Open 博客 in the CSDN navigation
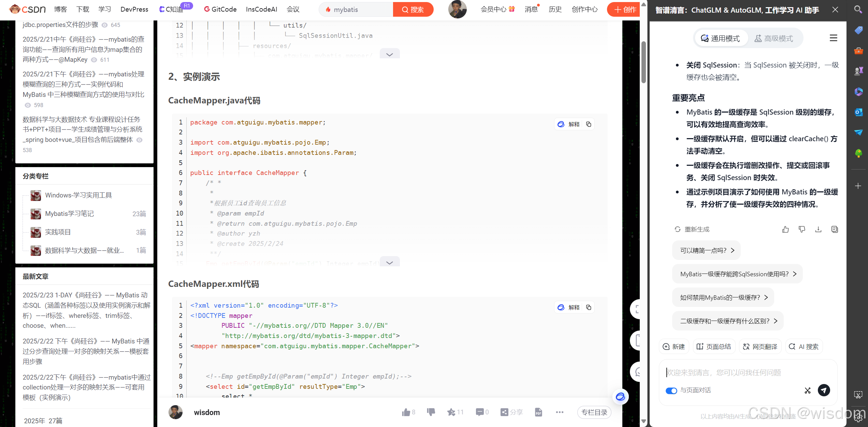This screenshot has width=868, height=427. point(61,10)
